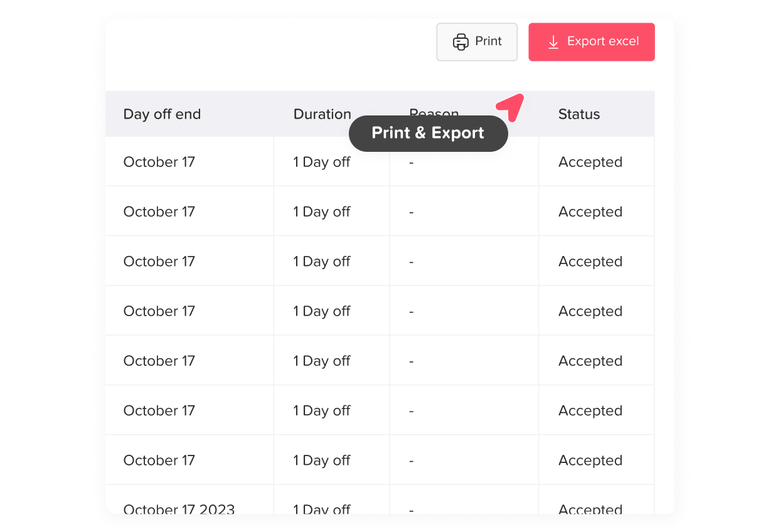Click the pink arrow pointer icon

[511, 107]
